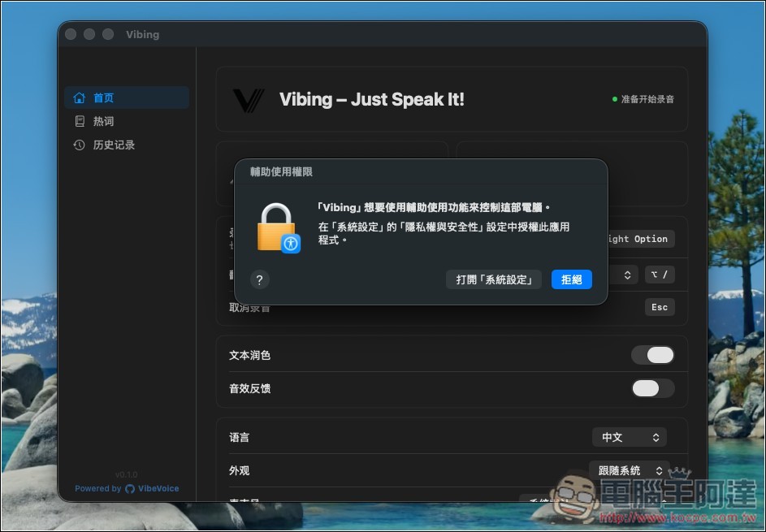Viewport: 766px width, 532px height.
Task: Click the Esc shortcut key button
Action: pyautogui.click(x=659, y=307)
